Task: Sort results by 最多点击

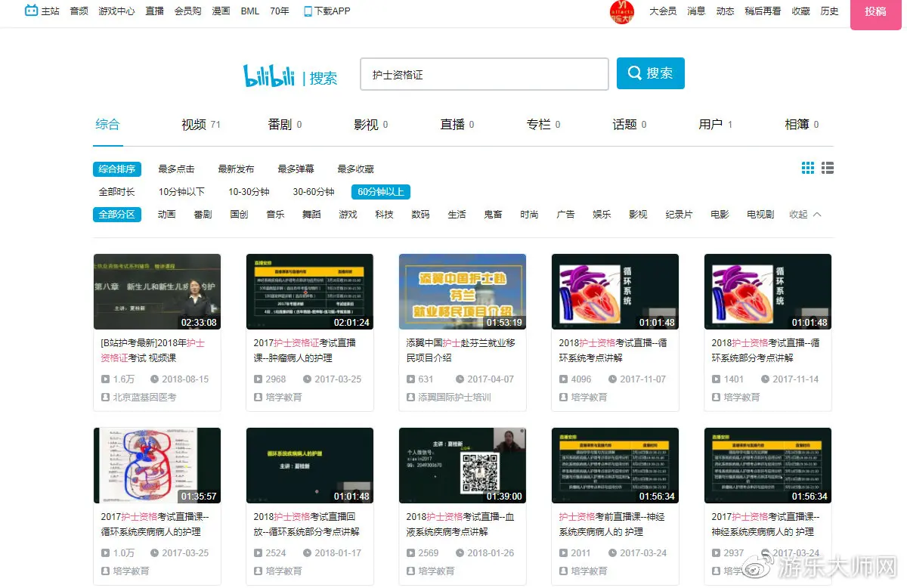Action: 176,169
